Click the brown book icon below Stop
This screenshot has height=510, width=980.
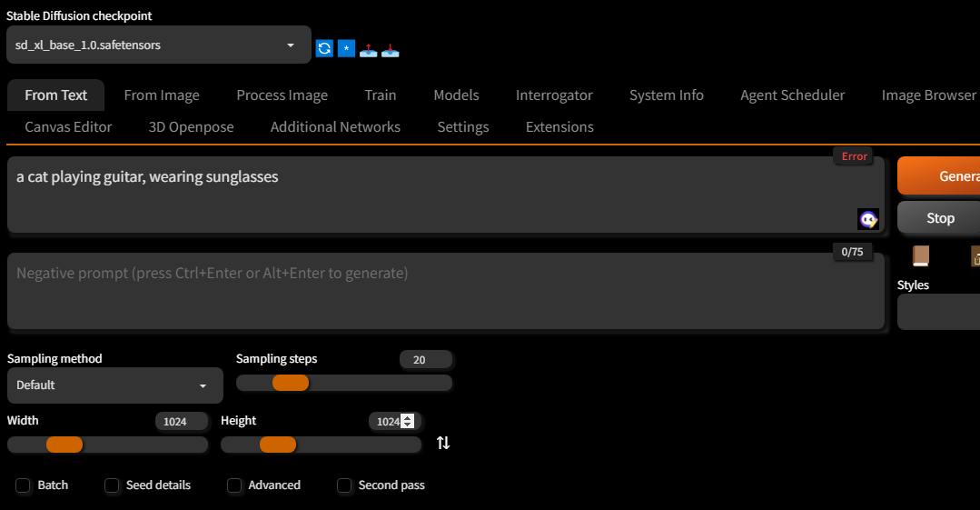(921, 255)
